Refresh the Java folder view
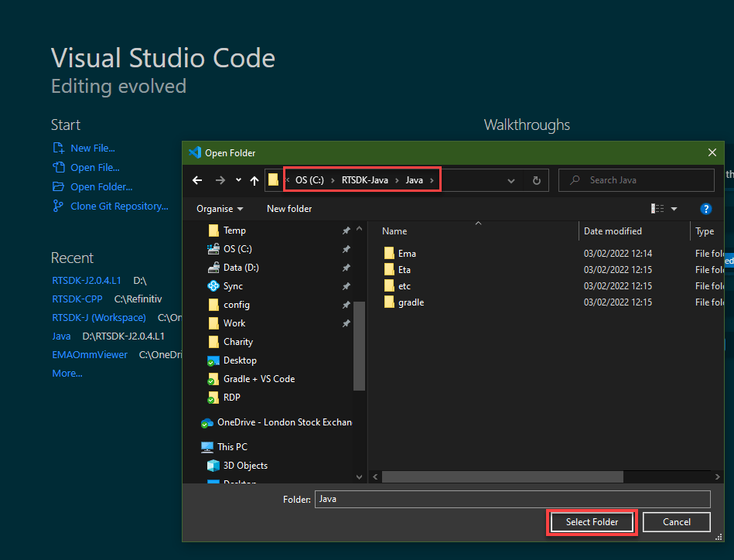734x560 pixels. (536, 179)
